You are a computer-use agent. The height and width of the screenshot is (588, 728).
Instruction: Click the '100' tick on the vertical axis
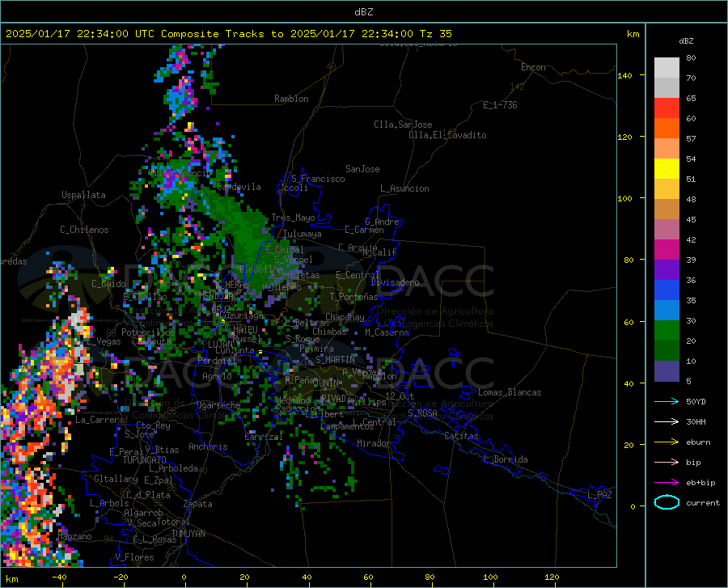click(x=624, y=199)
